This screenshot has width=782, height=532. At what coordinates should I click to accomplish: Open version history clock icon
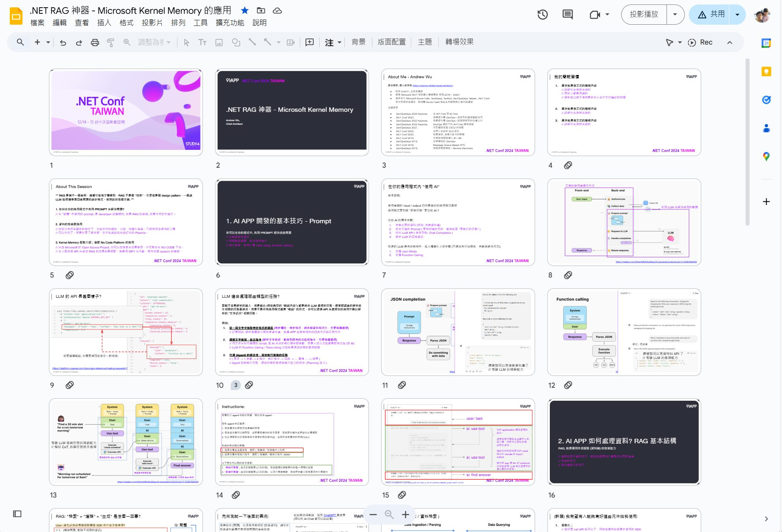[543, 15]
